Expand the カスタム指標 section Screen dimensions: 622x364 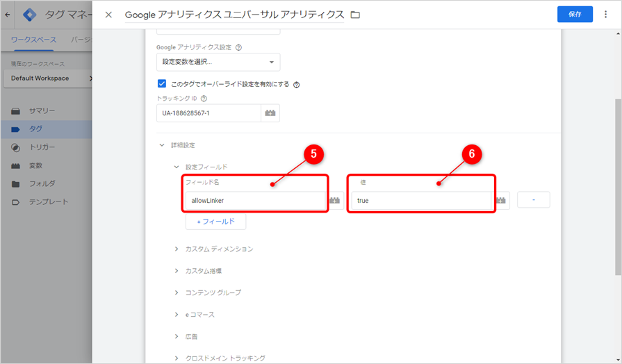coord(176,271)
